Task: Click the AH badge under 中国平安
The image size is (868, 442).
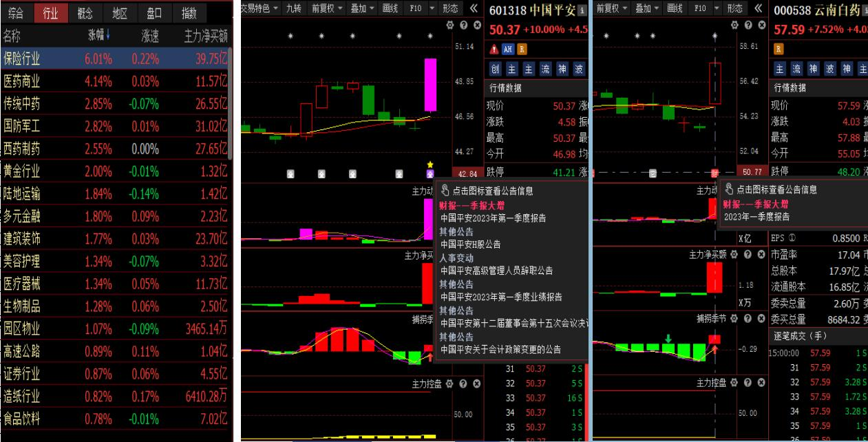Action: tap(508, 49)
